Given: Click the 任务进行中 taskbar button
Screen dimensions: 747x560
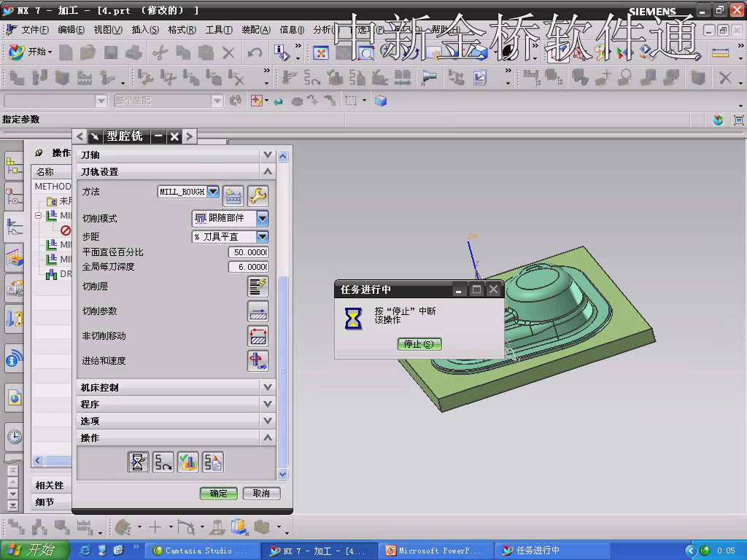Looking at the screenshot, I should [x=553, y=551].
